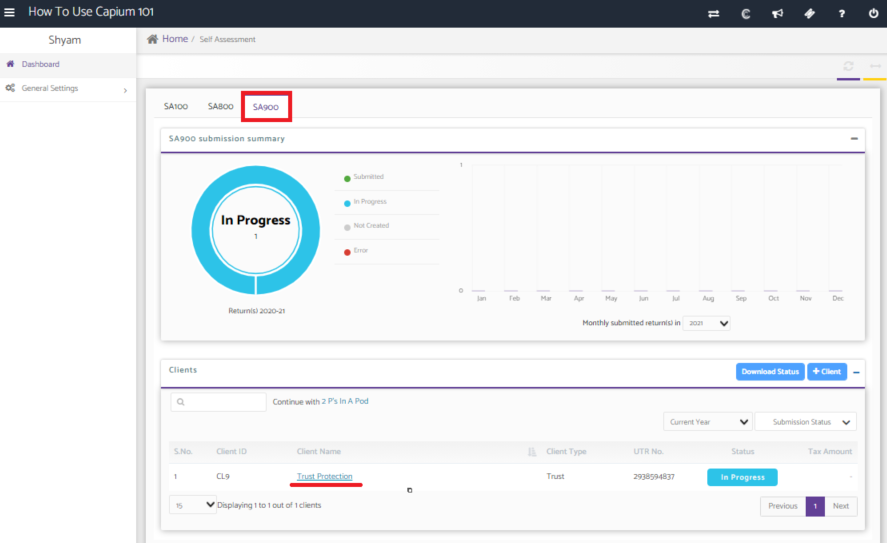Open the 15 rows per page dropdown

(x=193, y=505)
